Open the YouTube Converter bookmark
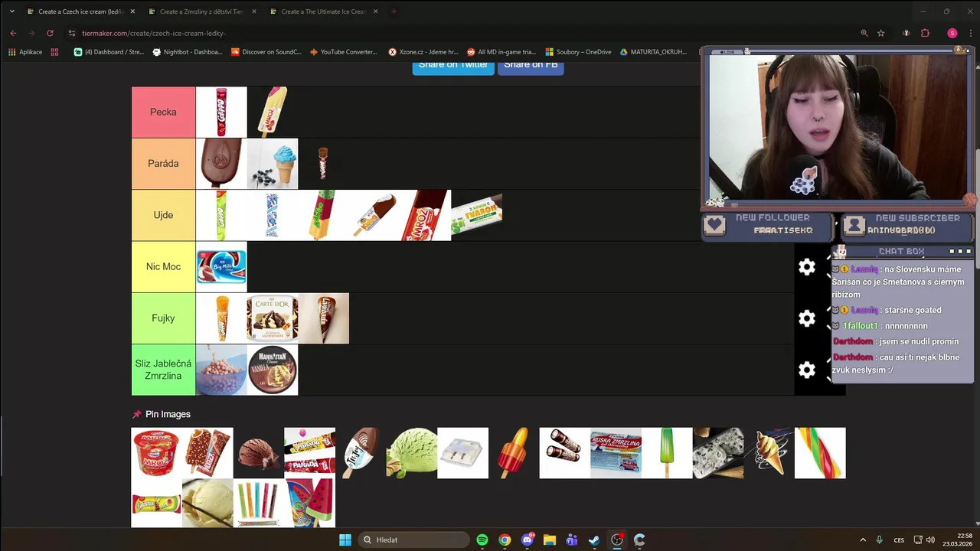This screenshot has width=980, height=551. point(344,52)
